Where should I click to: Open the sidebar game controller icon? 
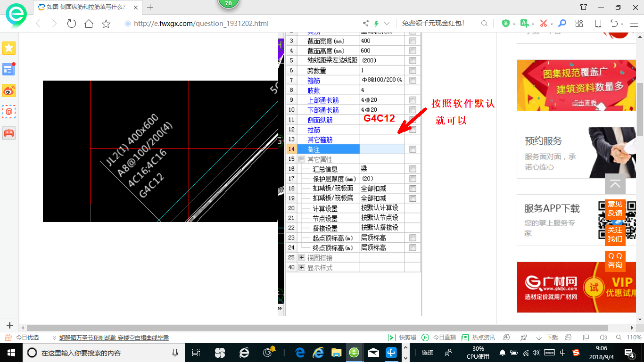9,133
